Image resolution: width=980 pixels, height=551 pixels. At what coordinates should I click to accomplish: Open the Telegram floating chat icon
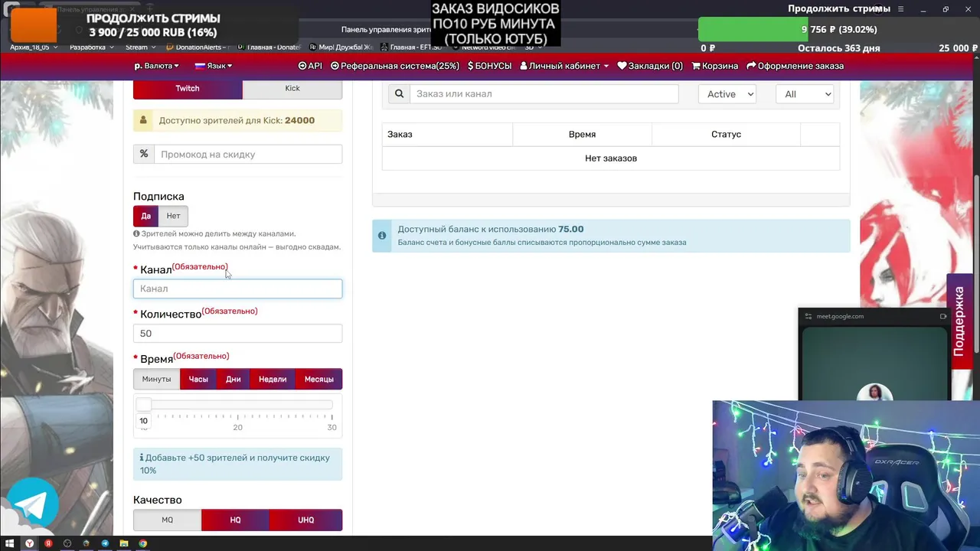[x=34, y=503]
